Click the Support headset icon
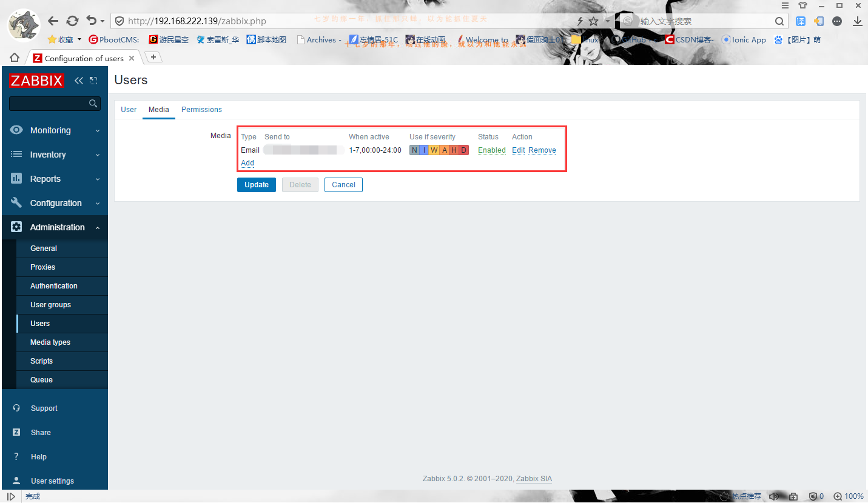Screen dimensions: 868x503 point(16,408)
